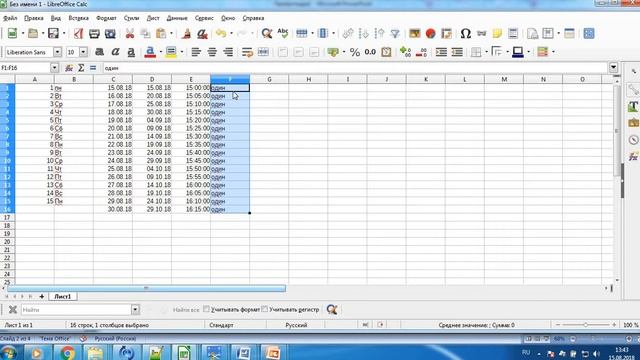Open the Function Wizard fx icon

(69, 68)
